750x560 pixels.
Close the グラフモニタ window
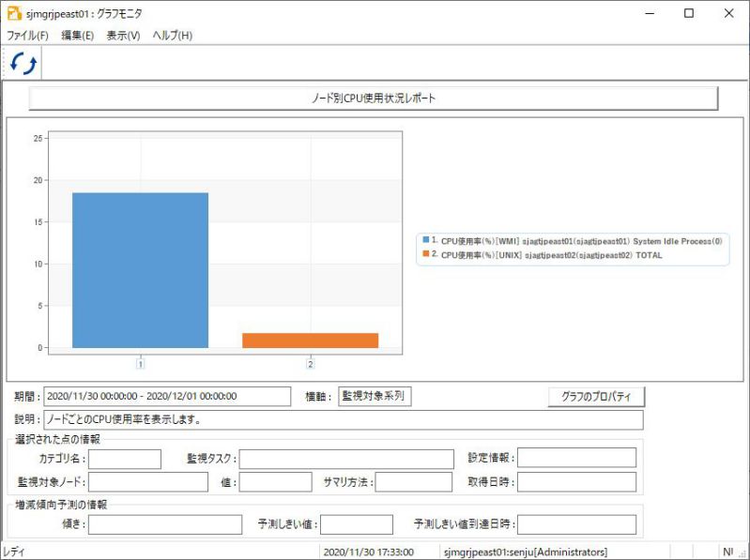click(729, 13)
